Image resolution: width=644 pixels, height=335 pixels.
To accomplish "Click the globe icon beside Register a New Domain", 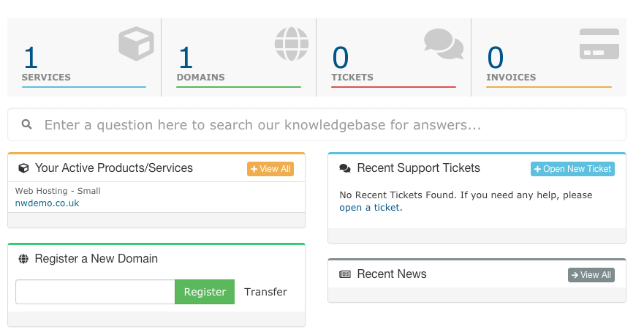I will pyautogui.click(x=23, y=258).
